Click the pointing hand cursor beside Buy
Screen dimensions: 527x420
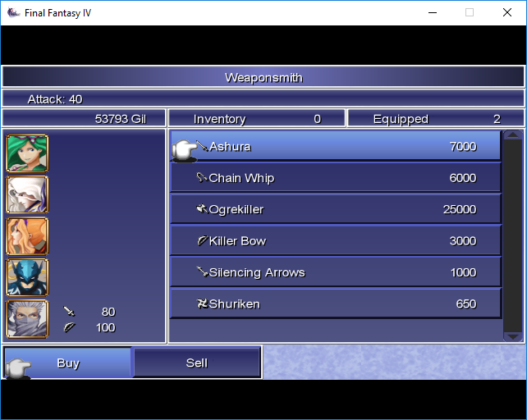18,368
